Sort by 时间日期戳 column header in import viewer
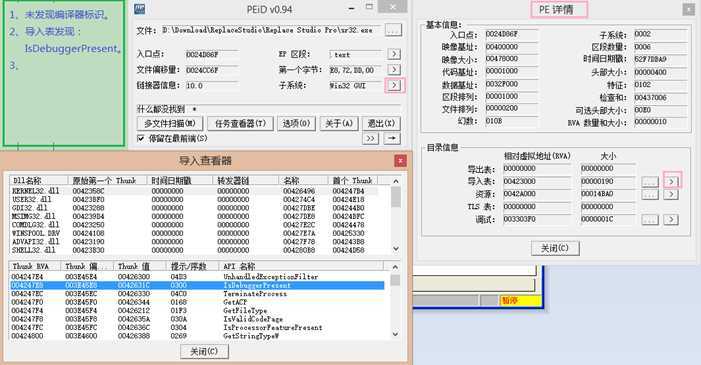701x365 pixels. tap(180, 181)
